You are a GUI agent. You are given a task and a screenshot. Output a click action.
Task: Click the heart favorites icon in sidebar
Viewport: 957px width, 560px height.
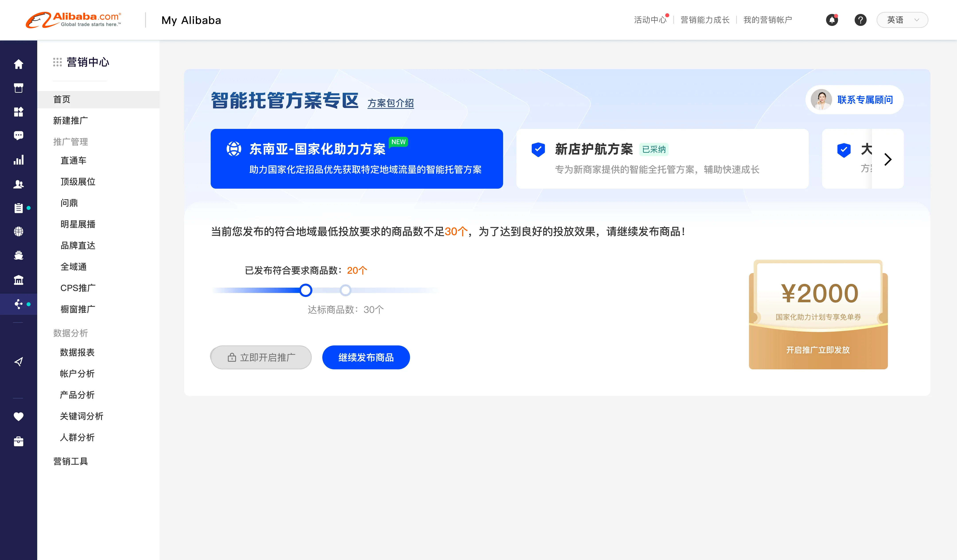pyautogui.click(x=18, y=417)
